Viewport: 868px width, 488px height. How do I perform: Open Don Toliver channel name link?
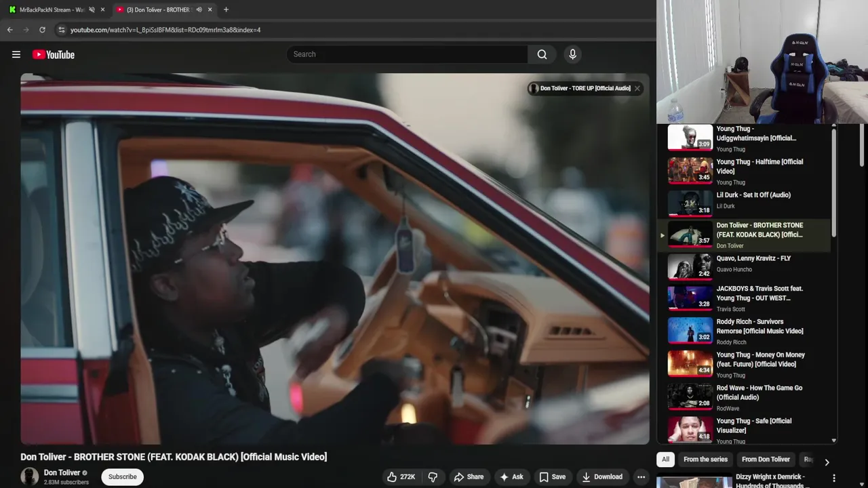(62, 472)
